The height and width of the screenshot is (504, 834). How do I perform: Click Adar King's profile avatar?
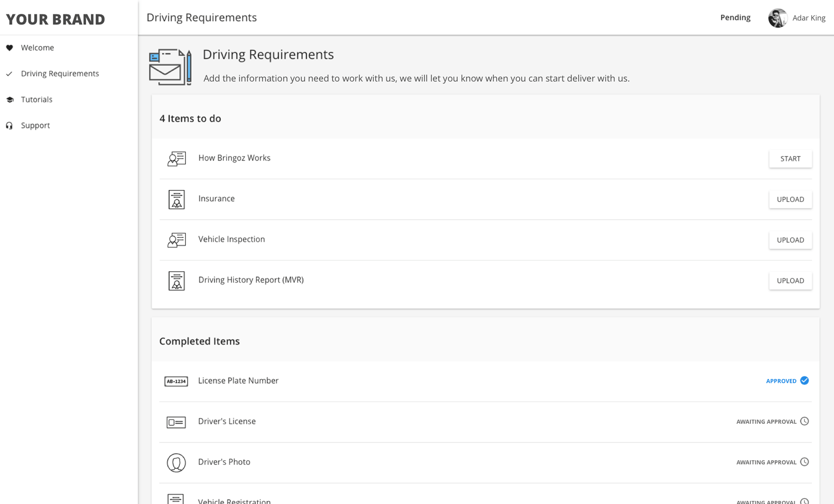778,18
